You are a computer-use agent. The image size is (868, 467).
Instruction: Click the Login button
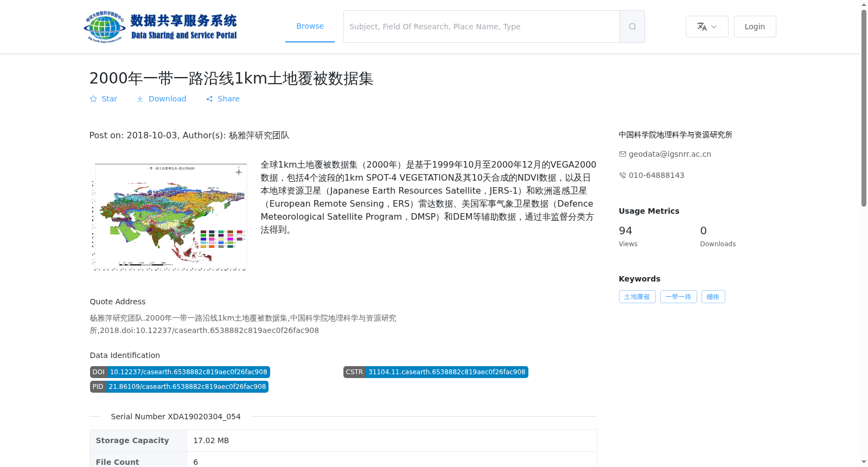pyautogui.click(x=755, y=27)
